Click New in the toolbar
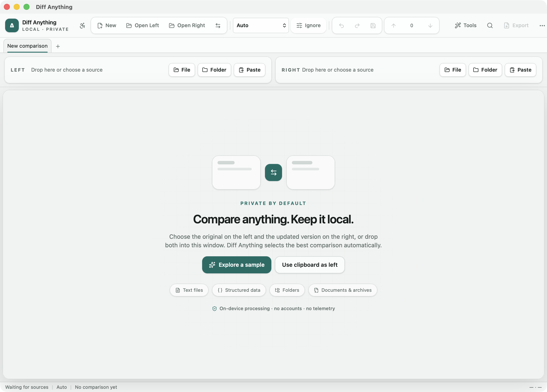547x392 pixels. [x=107, y=25]
